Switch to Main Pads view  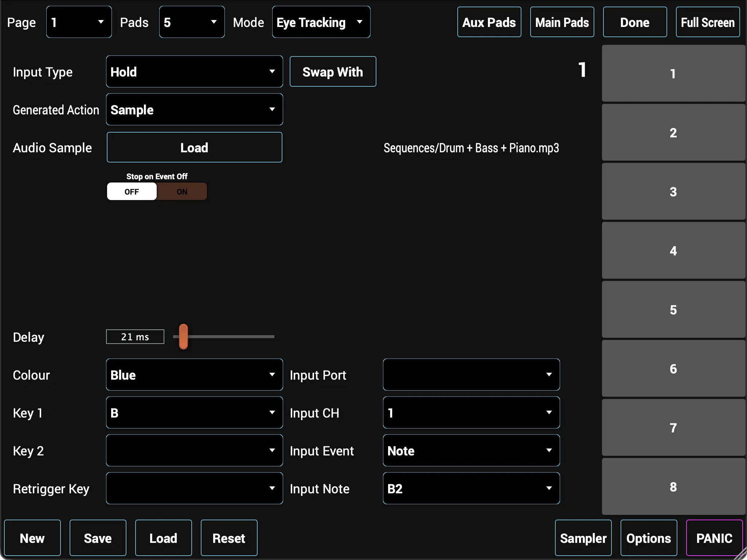(x=562, y=22)
